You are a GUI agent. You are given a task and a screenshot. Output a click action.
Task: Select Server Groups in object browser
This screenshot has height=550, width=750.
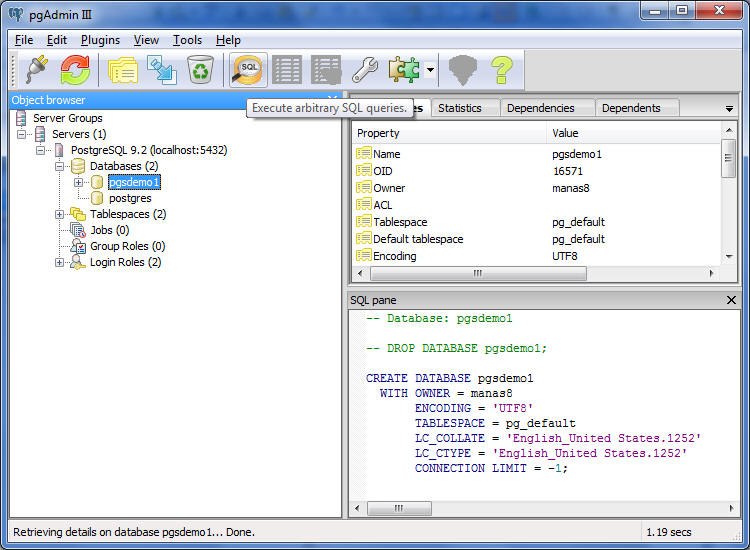pyautogui.click(x=67, y=118)
